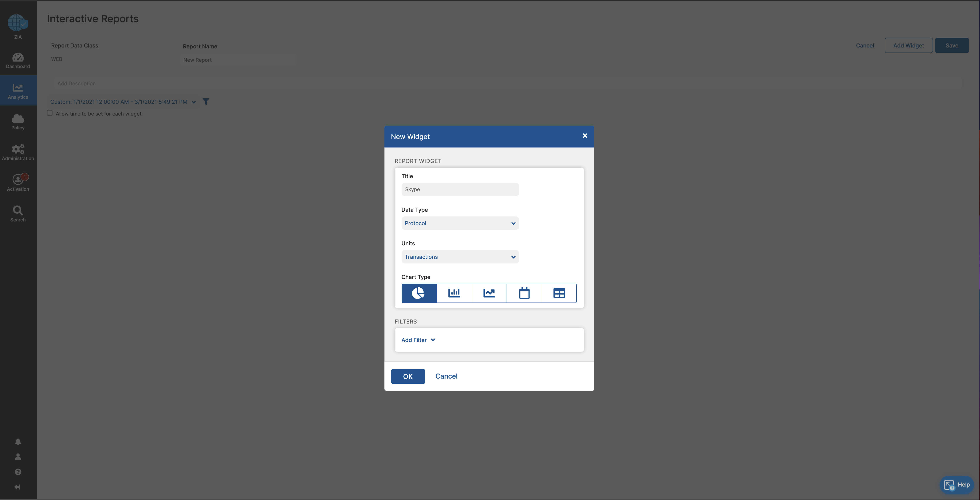980x500 pixels.
Task: Click the sidebar question mark help icon
Action: [x=18, y=472]
